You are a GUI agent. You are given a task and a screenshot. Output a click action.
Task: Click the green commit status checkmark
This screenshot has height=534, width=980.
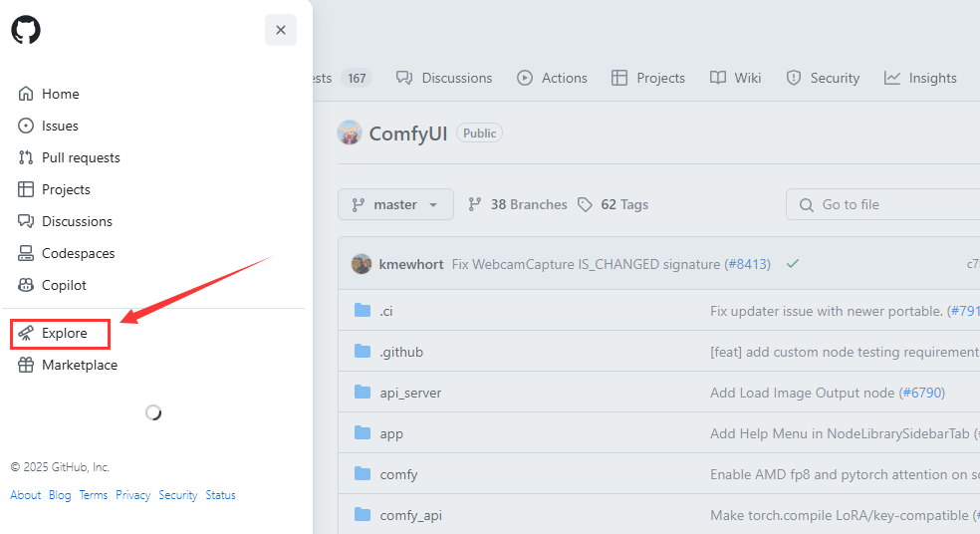tap(793, 264)
